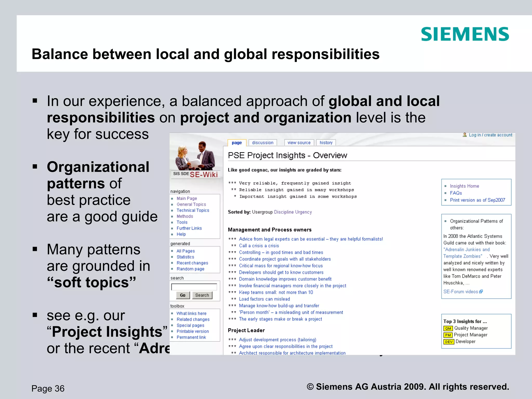Click the Top 3 Insights for ... heading
Image resolution: width=532 pixels, height=399 pixels.
point(465,321)
